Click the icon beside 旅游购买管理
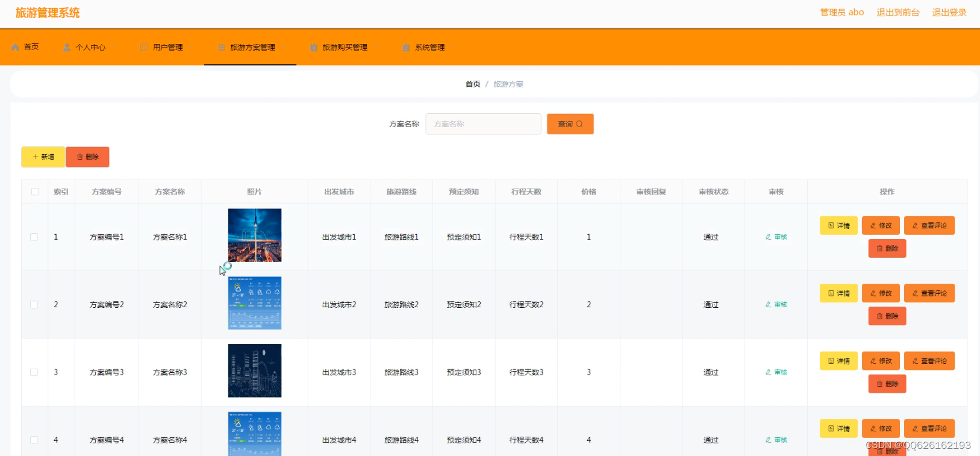Image resolution: width=980 pixels, height=456 pixels. [x=314, y=47]
